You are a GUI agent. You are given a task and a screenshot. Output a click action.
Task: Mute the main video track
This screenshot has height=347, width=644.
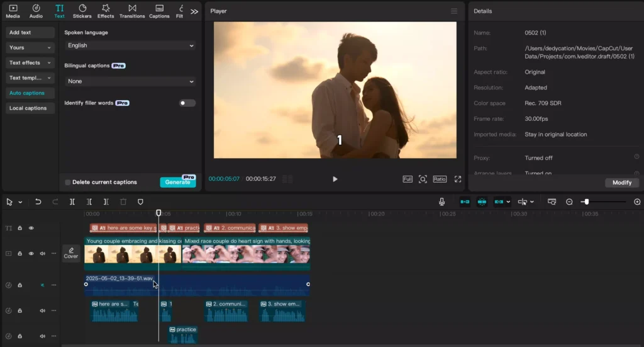pyautogui.click(x=42, y=254)
